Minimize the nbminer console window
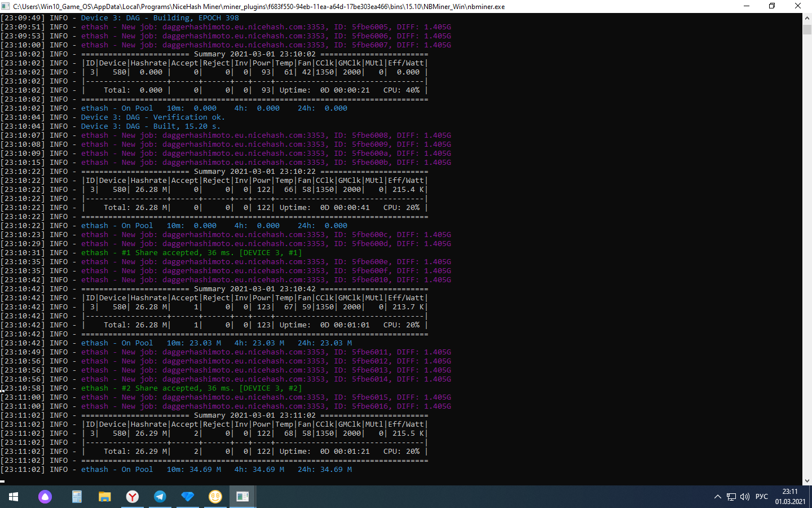This screenshot has width=812, height=508. pyautogui.click(x=747, y=6)
